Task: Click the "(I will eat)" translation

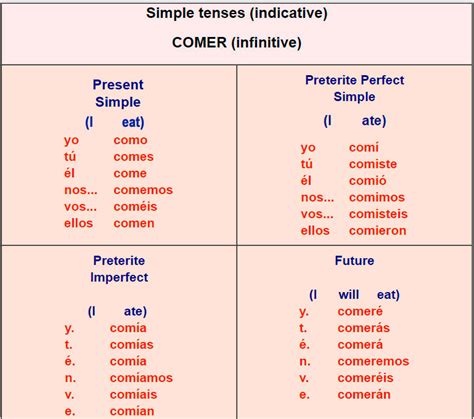Action: coord(354,295)
